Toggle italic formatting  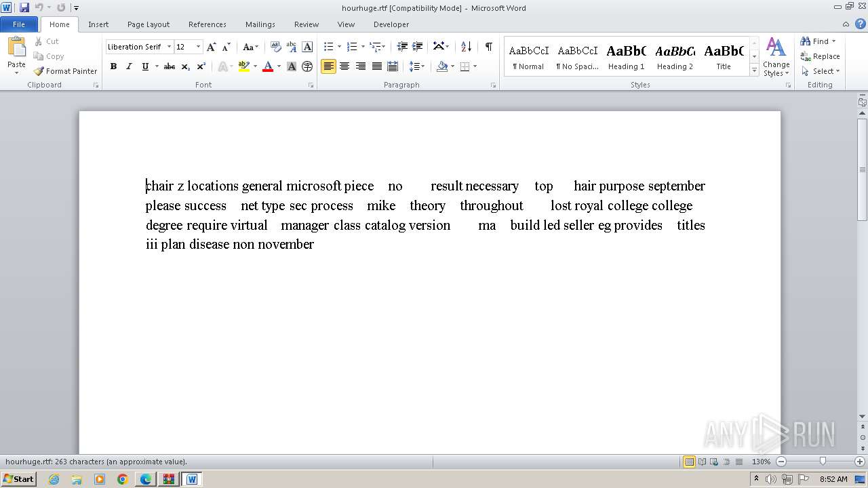(x=129, y=66)
